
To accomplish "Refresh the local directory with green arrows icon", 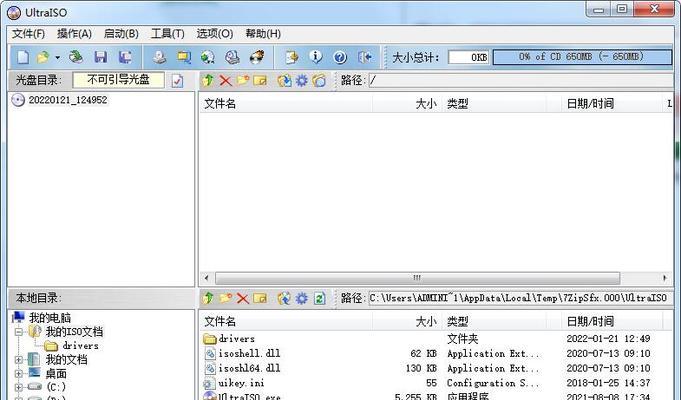I will 320,298.
